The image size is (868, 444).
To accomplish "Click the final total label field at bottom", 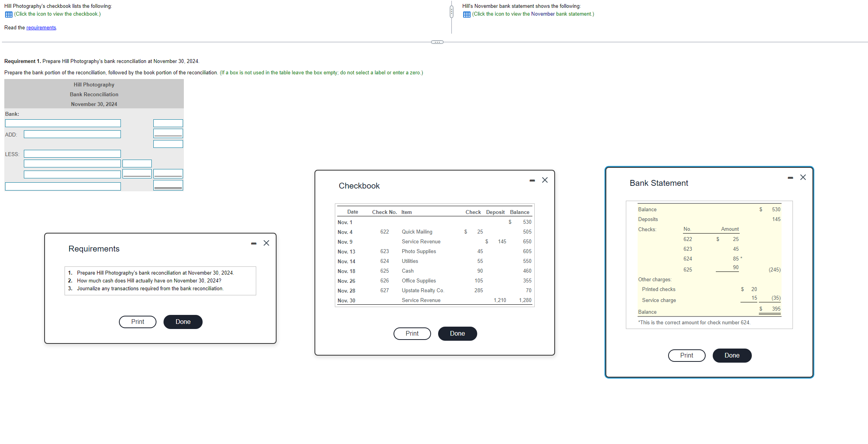I will point(63,186).
